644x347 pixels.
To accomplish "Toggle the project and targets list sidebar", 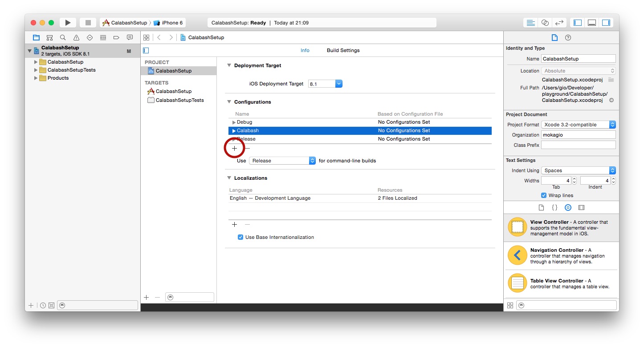I will click(x=146, y=51).
